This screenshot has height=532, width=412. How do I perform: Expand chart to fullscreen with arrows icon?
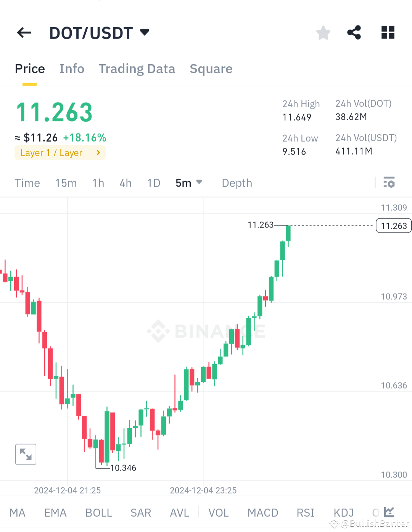click(x=25, y=454)
